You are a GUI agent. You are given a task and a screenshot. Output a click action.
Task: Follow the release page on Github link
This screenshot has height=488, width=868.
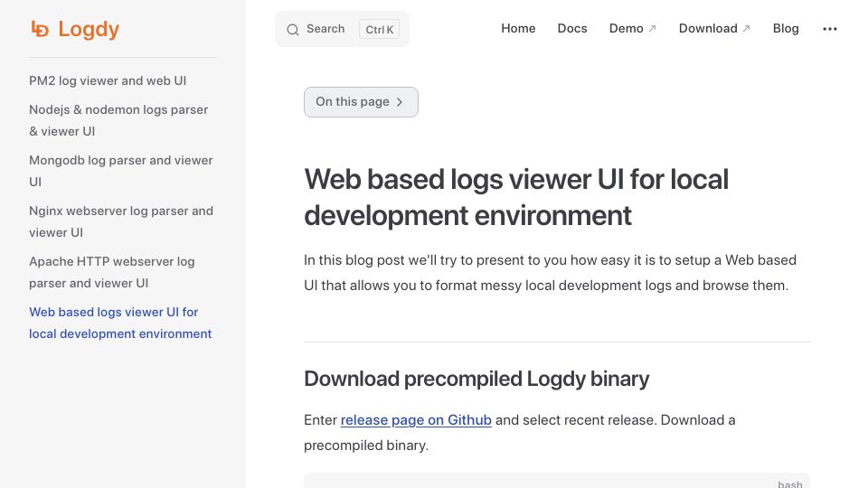[416, 420]
